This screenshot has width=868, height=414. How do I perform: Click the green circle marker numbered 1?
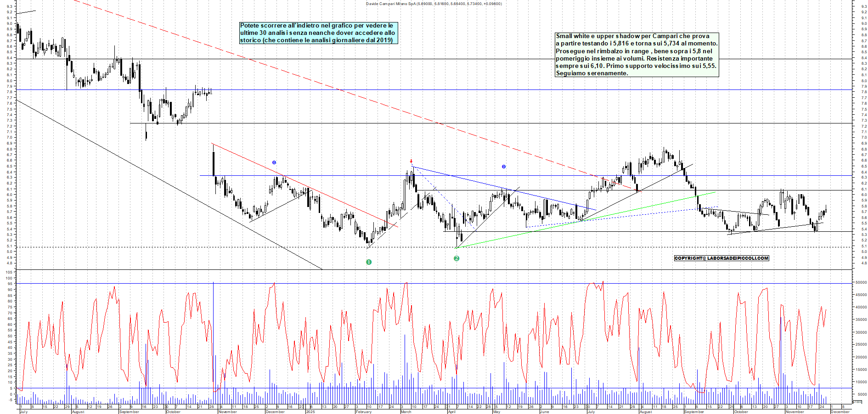368,262
